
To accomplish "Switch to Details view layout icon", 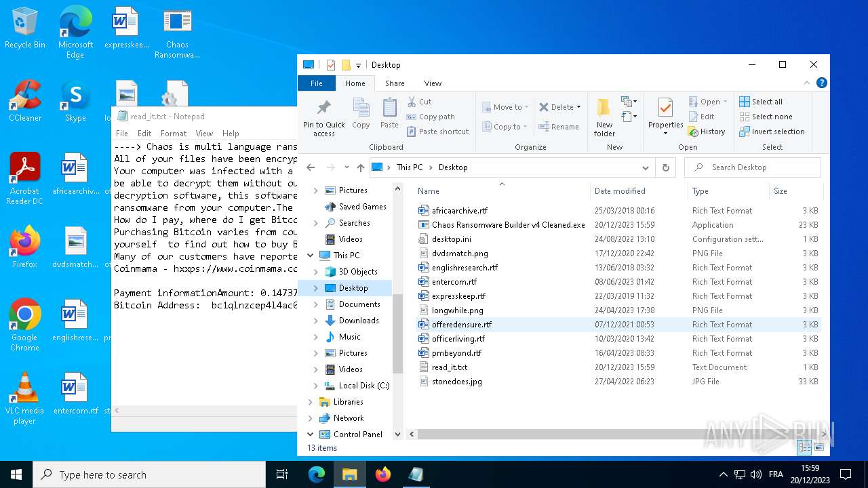I will coord(804,447).
